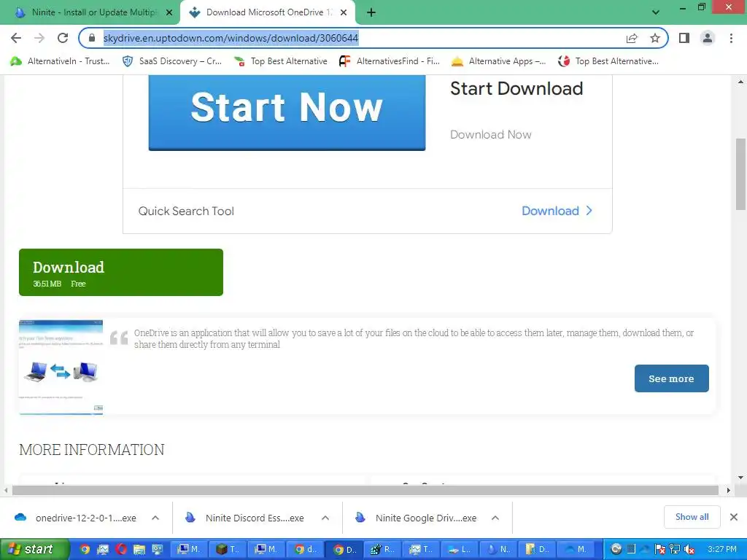This screenshot has width=747, height=560.
Task: Bookmark this page with the star icon
Action: click(655, 38)
